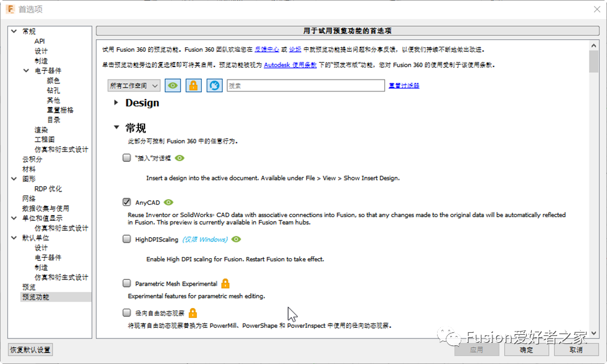The height and width of the screenshot is (364, 607).
Task: Select API in the preferences tree
Action: (39, 41)
